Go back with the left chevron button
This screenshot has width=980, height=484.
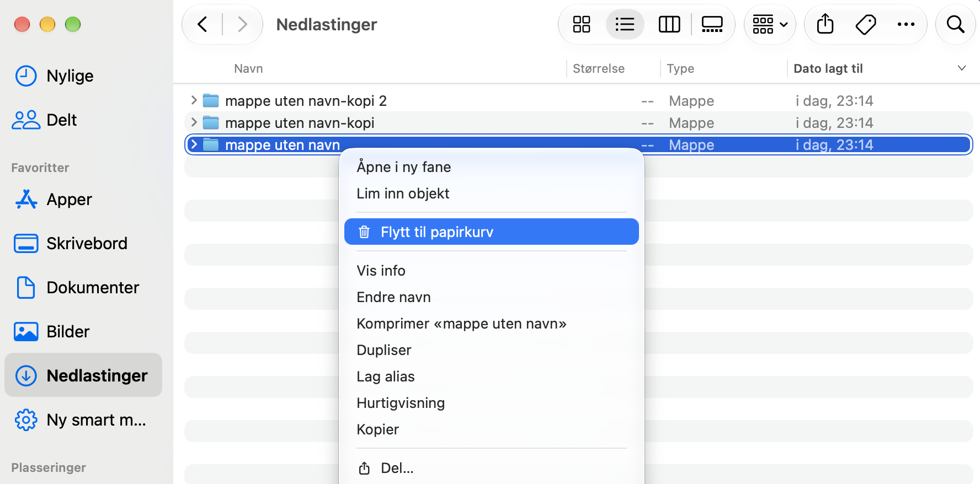203,24
